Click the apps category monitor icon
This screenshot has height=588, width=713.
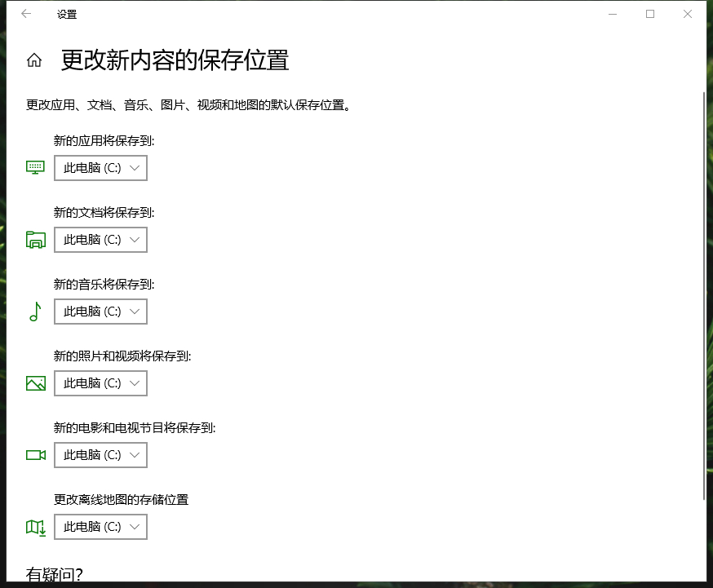pos(35,167)
